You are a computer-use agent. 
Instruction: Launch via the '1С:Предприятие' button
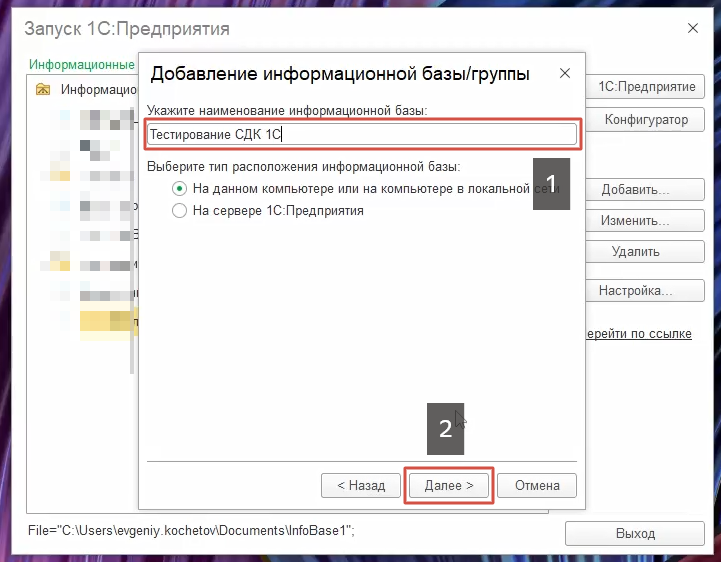click(645, 87)
